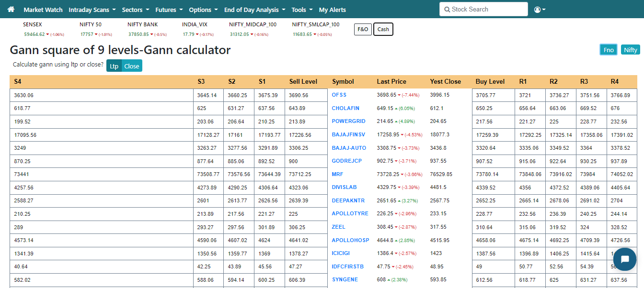
Task: Filter table by Nifty stocks
Action: (x=631, y=50)
